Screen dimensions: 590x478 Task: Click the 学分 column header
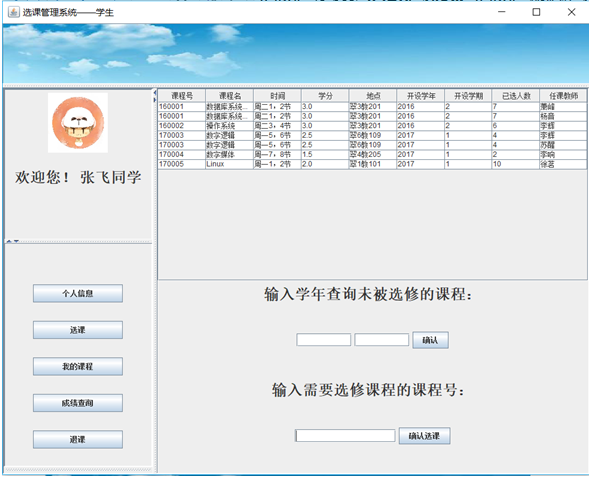[x=325, y=96]
